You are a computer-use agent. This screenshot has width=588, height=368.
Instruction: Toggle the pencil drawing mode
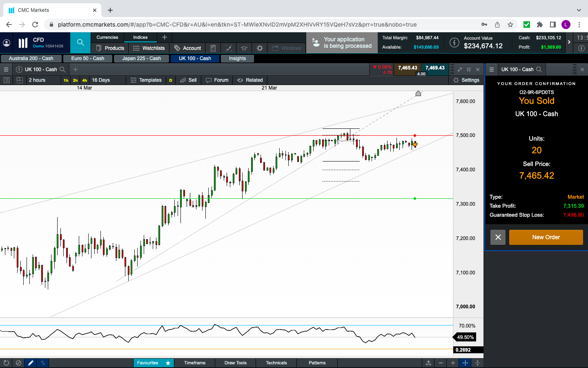31,363
